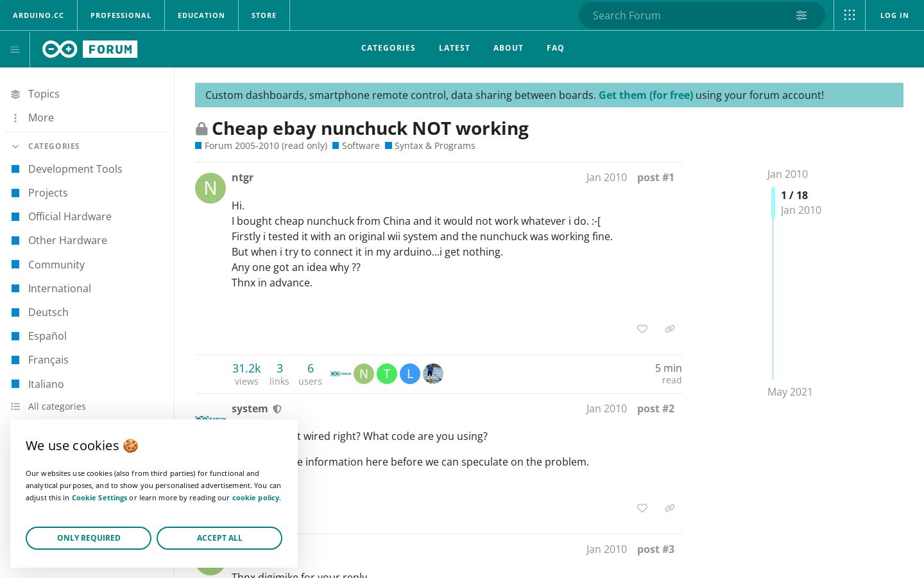Viewport: 924px width, 578px height.
Task: Open the Store top bar link
Action: click(264, 15)
